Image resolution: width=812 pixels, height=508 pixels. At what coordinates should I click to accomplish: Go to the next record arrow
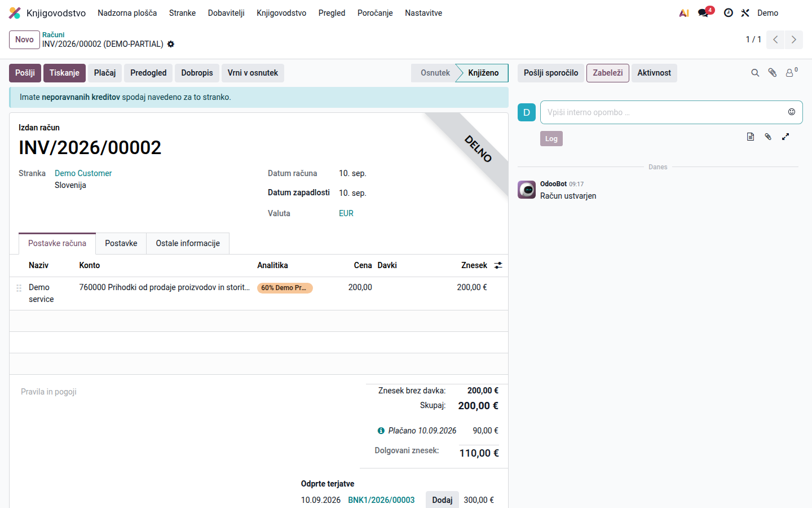[x=794, y=40]
